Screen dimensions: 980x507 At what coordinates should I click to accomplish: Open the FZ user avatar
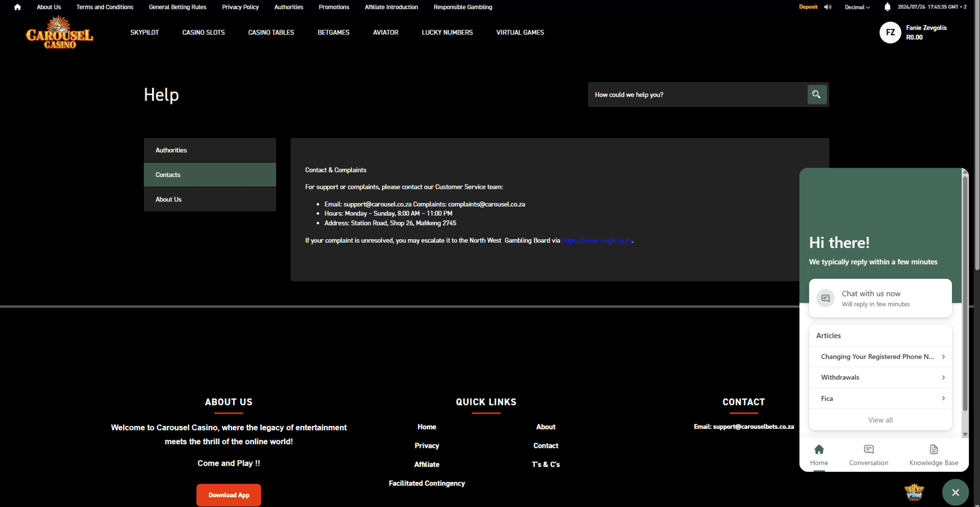(x=890, y=33)
